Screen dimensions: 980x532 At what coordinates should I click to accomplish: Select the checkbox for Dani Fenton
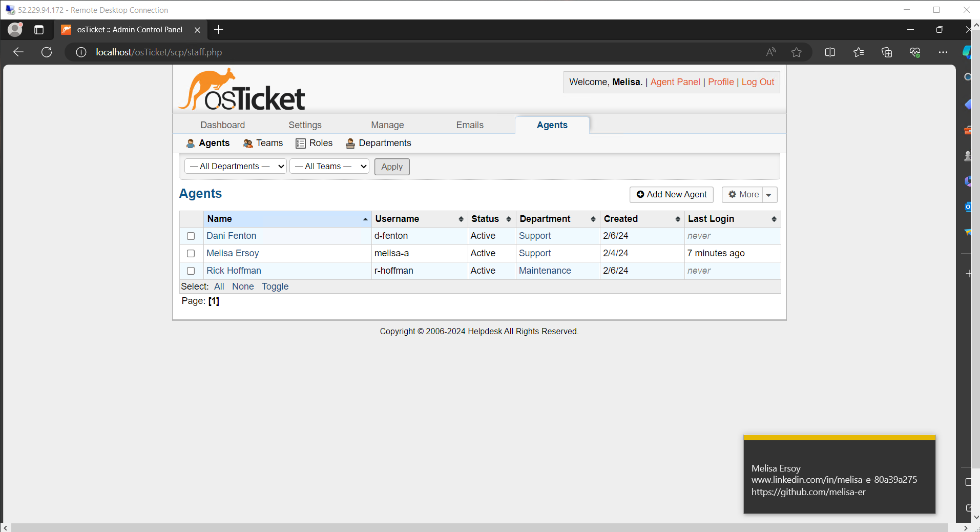[x=191, y=236]
